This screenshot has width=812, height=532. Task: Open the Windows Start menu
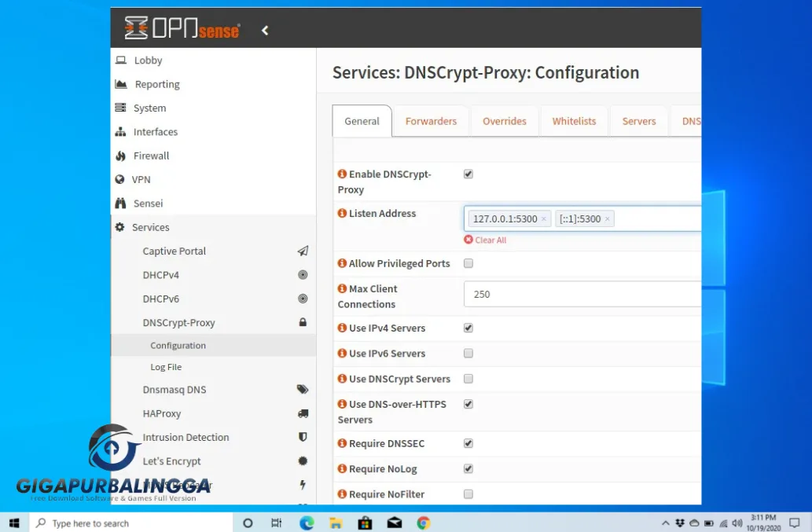click(14, 523)
